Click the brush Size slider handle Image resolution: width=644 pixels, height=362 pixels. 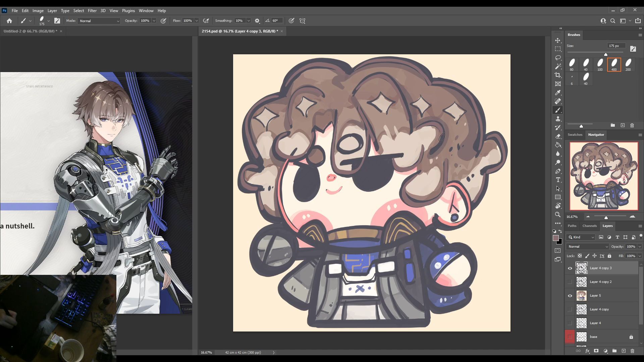coord(606,54)
